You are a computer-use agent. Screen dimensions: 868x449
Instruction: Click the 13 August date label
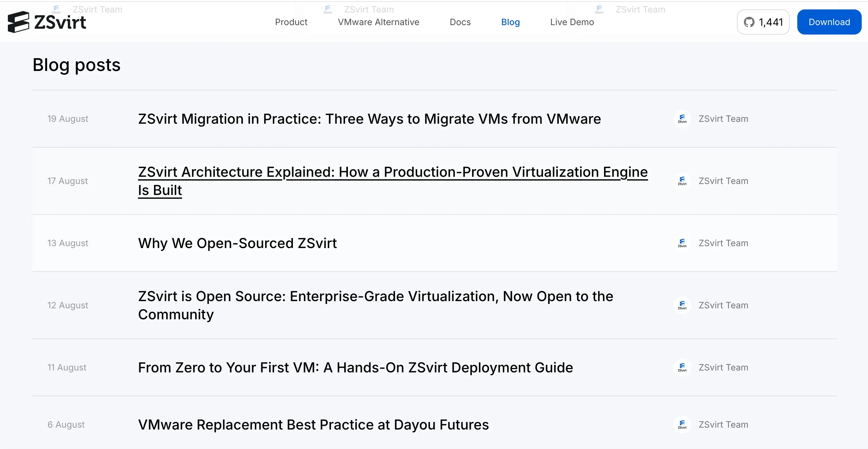pyautogui.click(x=68, y=243)
